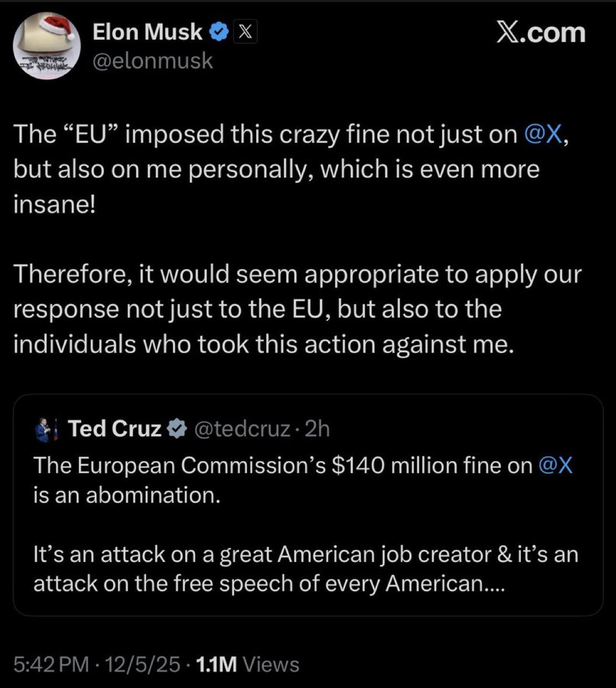Open Elon Musk's profile picture
The width and height of the screenshot is (616, 688).
47,46
